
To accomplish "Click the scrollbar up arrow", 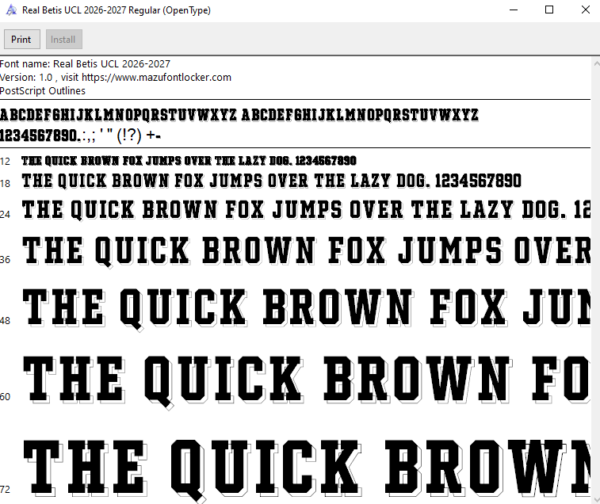I will click(x=596, y=64).
